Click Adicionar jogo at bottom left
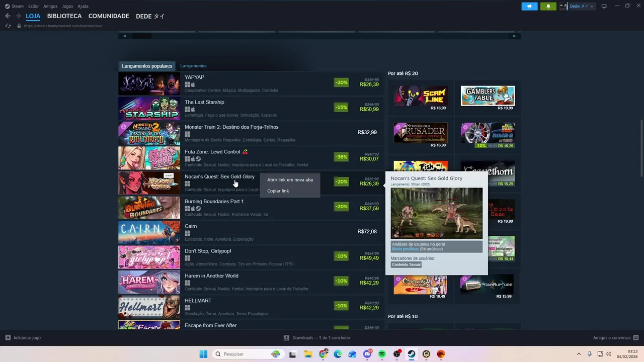This screenshot has height=362, width=644. (x=23, y=338)
